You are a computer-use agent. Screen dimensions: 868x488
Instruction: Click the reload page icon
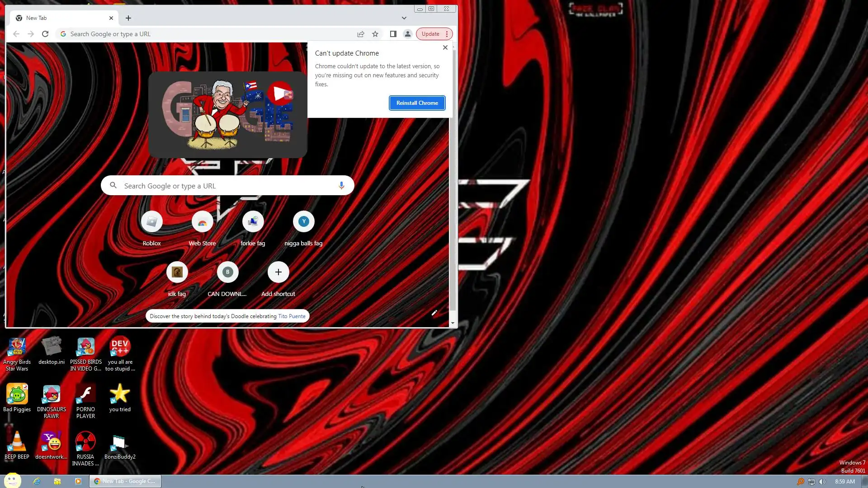click(x=45, y=34)
